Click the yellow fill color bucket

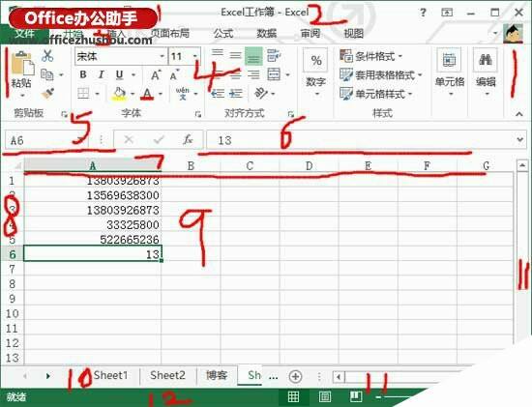click(x=119, y=93)
